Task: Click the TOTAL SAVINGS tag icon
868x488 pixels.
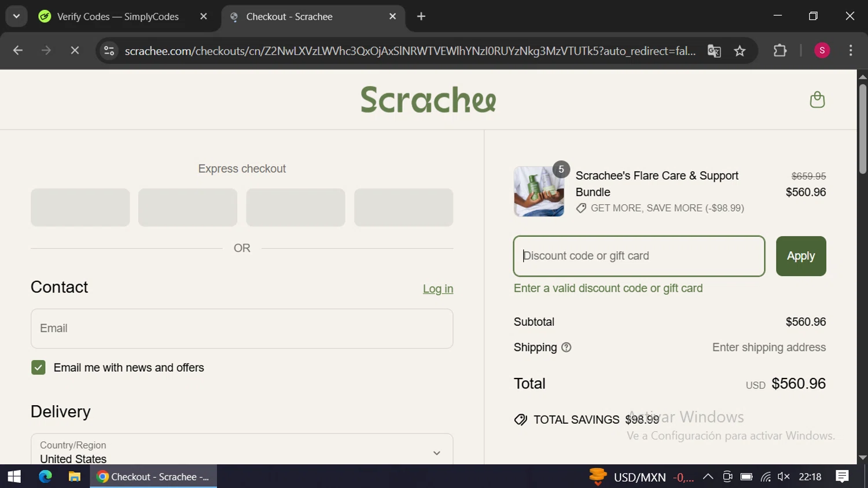Action: [521, 420]
